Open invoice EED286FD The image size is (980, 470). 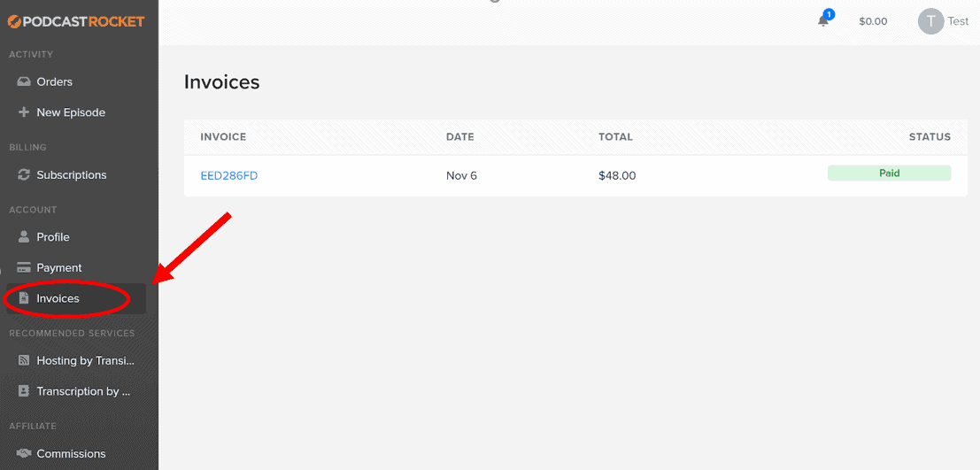228,175
